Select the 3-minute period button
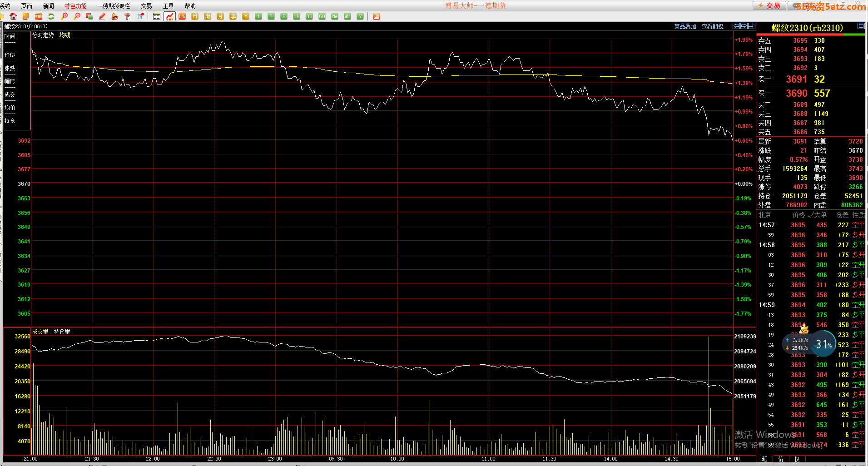 pyautogui.click(x=271, y=16)
